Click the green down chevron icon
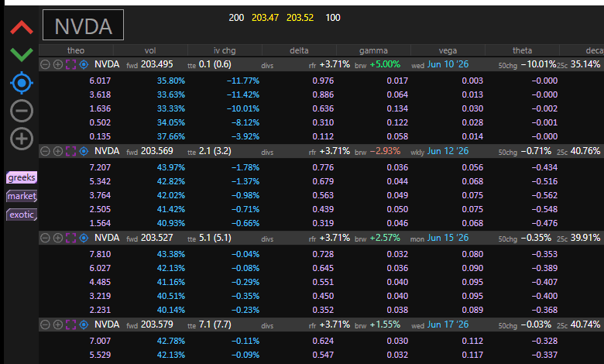Screen dimensions: 604x364 pyautogui.click(x=22, y=55)
